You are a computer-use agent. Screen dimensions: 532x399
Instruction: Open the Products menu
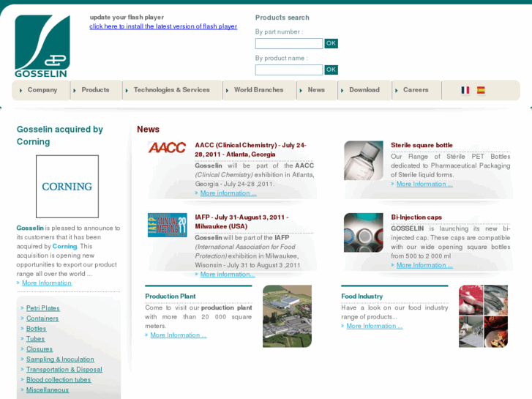(x=96, y=90)
